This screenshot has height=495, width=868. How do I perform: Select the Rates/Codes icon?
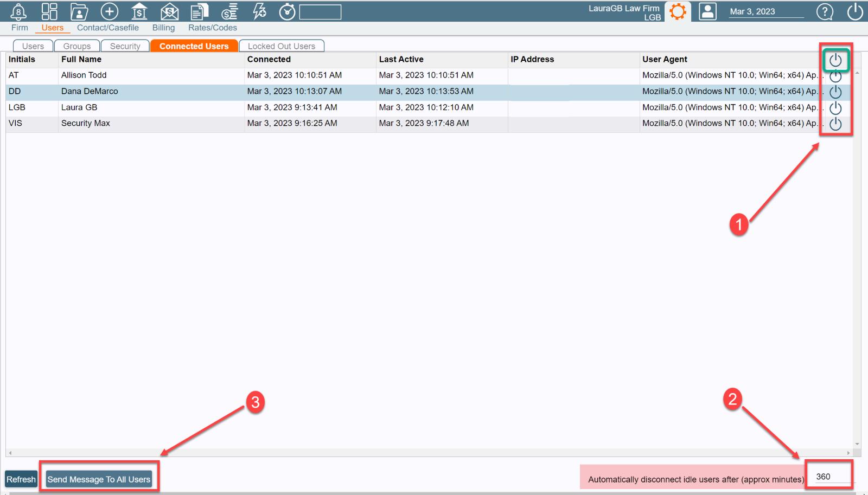coord(229,11)
